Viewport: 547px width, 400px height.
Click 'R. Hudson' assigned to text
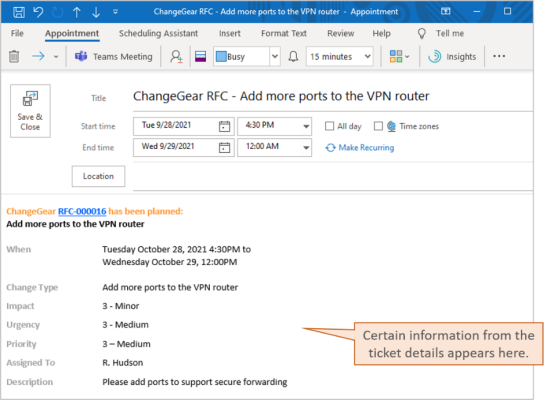(122, 363)
